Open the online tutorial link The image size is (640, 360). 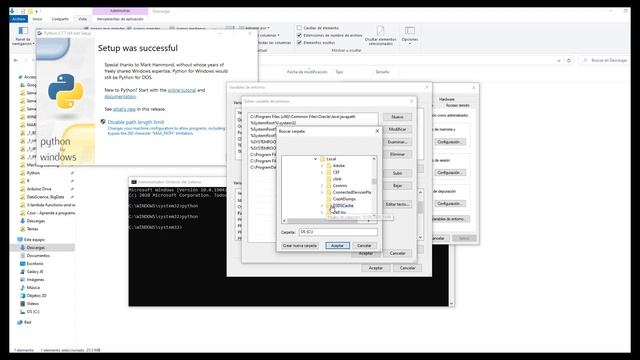click(182, 90)
